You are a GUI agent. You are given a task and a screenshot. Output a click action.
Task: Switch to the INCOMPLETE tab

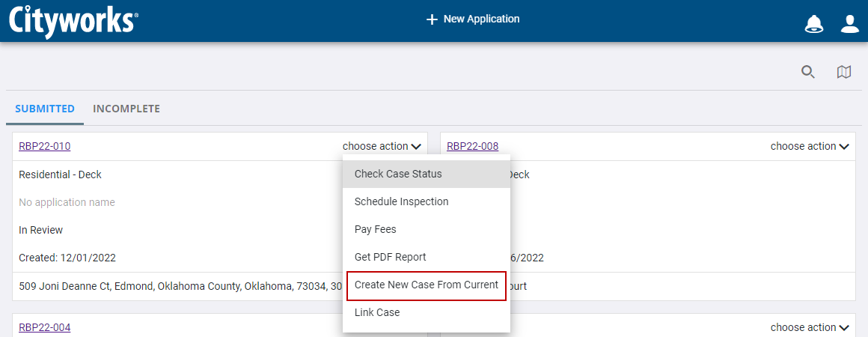[126, 109]
